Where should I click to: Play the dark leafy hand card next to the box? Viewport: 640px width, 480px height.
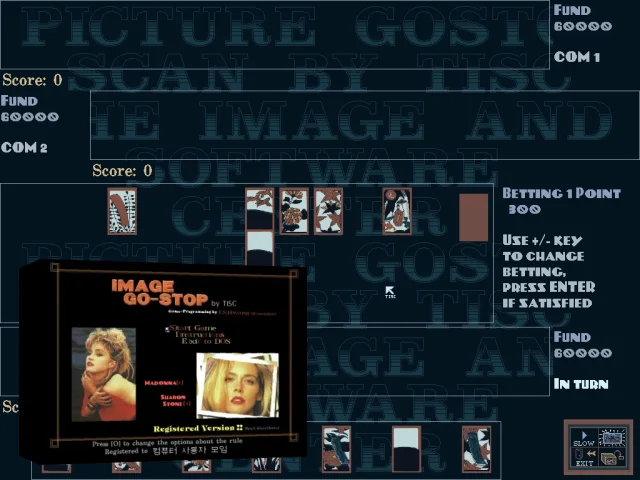click(336, 449)
